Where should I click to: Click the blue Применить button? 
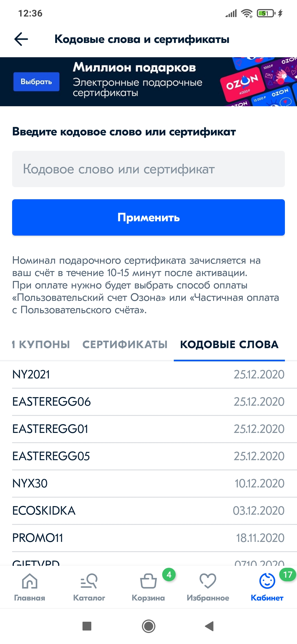(x=148, y=217)
